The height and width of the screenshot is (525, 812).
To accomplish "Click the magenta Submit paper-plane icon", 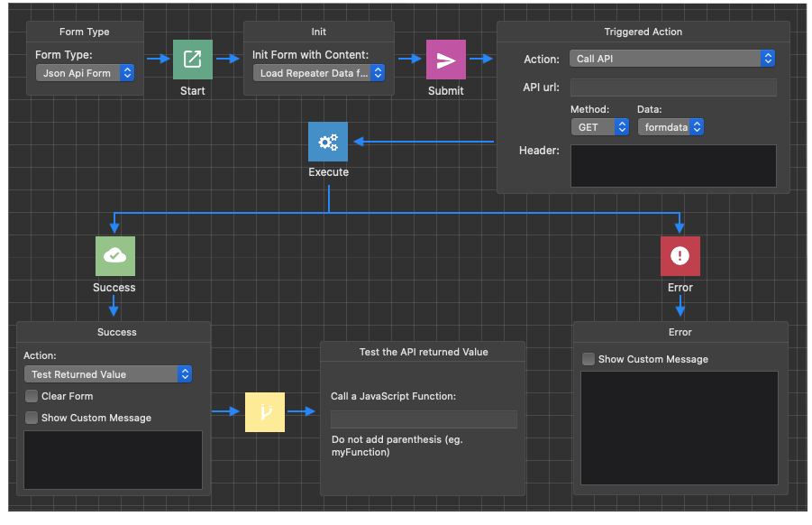I will [446, 60].
